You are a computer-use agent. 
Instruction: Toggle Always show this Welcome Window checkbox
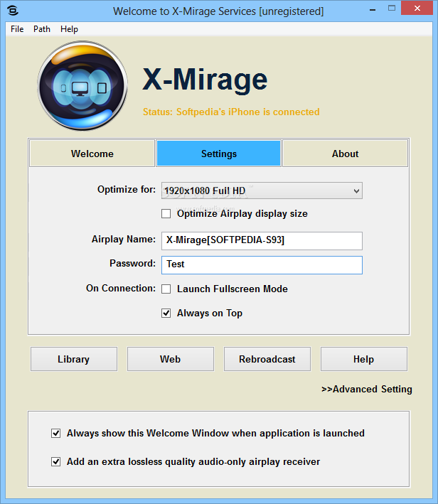[56, 434]
